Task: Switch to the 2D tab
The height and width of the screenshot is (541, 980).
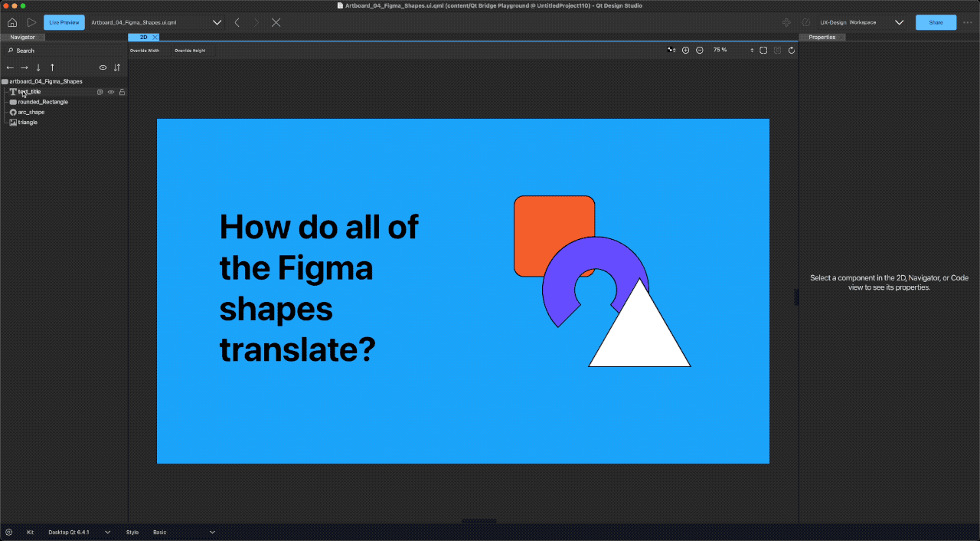Action: 142,37
